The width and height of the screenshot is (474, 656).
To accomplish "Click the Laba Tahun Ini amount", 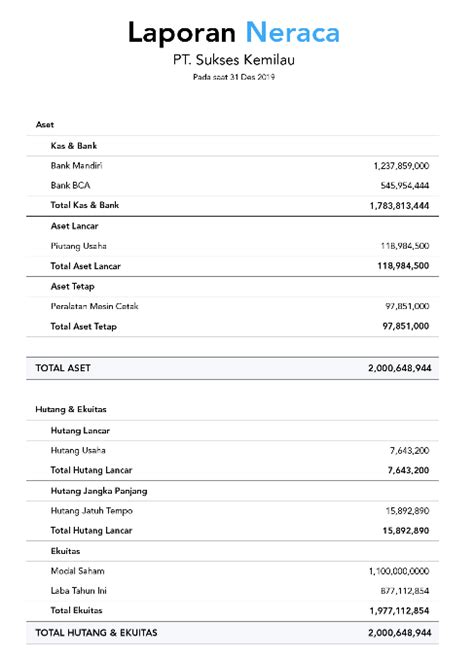I will pos(405,591).
